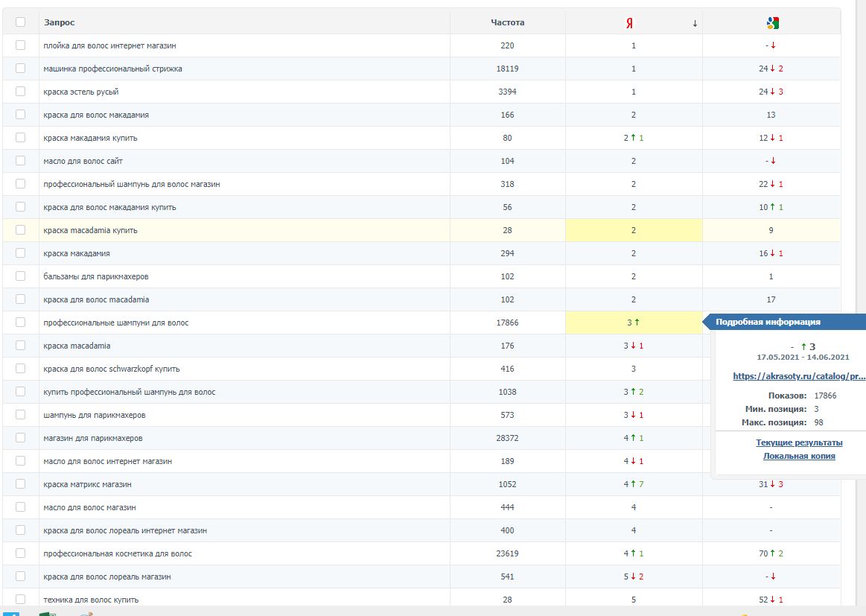Viewport: 866px width, 616px height.
Task: Sort by the Yandex position column icon
Action: 629,23
